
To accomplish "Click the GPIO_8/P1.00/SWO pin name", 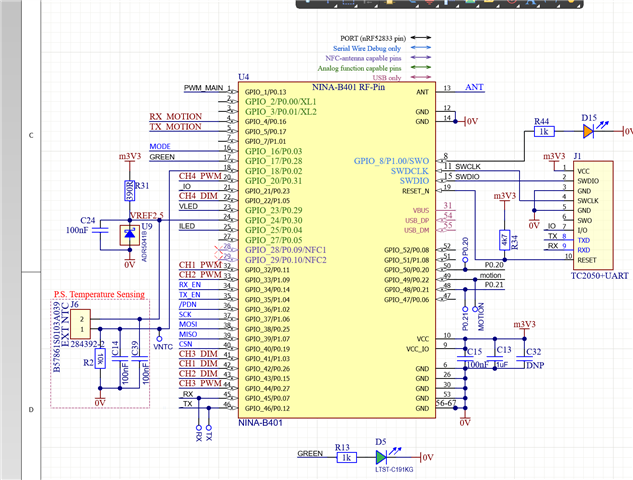I will (391, 161).
